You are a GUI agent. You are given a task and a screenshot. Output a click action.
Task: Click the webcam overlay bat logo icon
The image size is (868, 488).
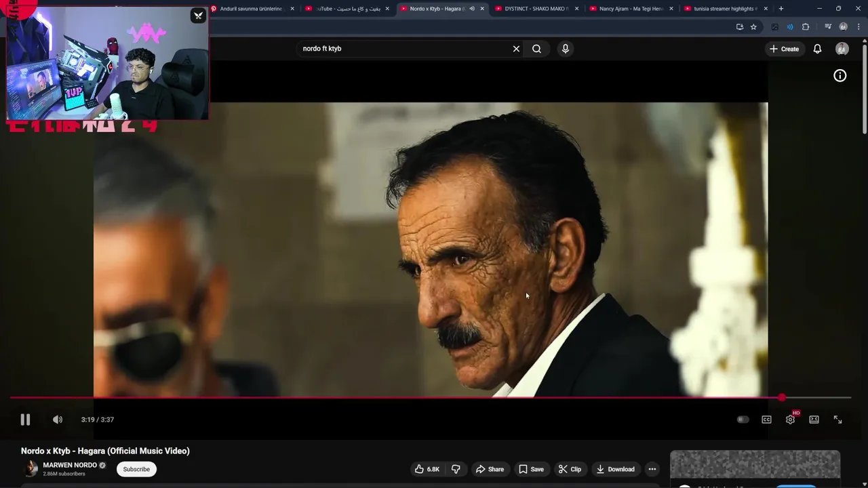198,15
